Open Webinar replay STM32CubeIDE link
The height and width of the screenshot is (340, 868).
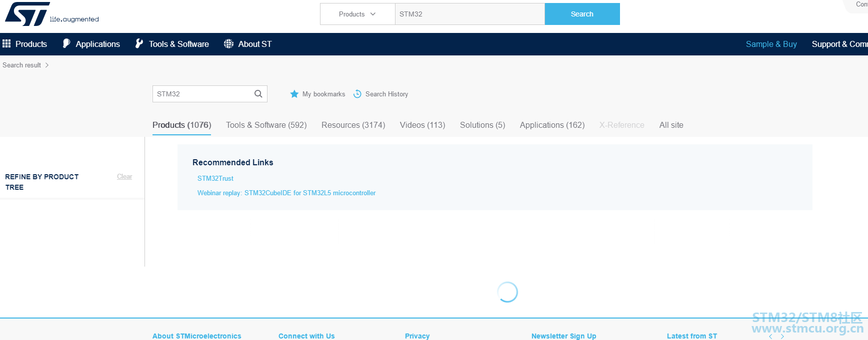coord(286,193)
